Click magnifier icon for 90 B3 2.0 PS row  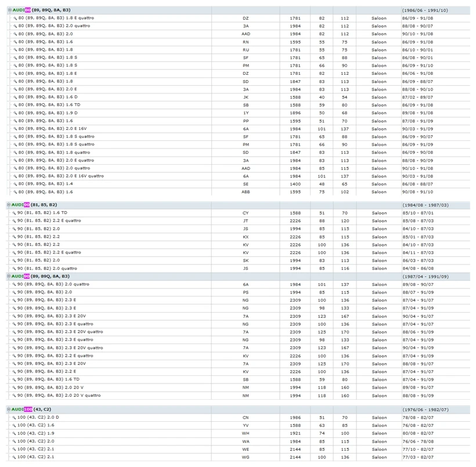tap(14, 292)
